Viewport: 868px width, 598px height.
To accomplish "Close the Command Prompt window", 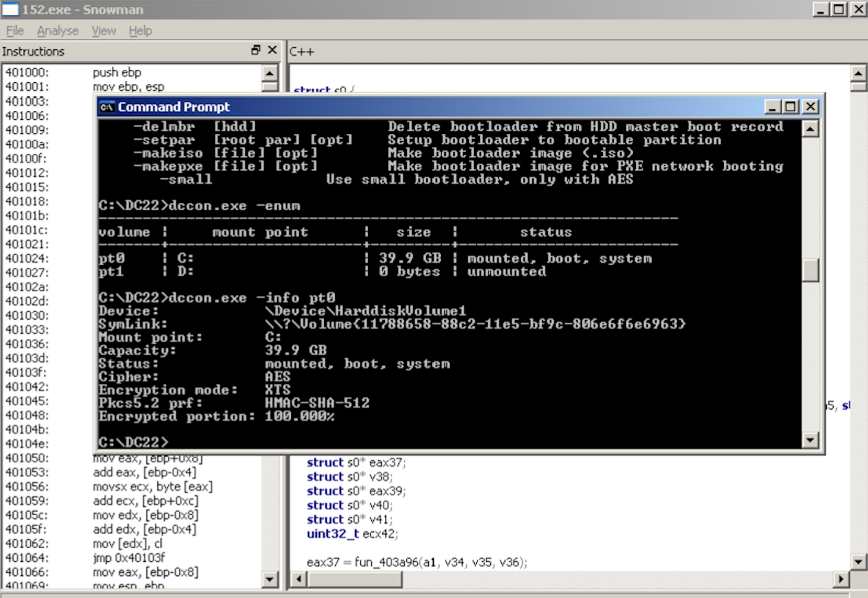I will click(x=810, y=107).
